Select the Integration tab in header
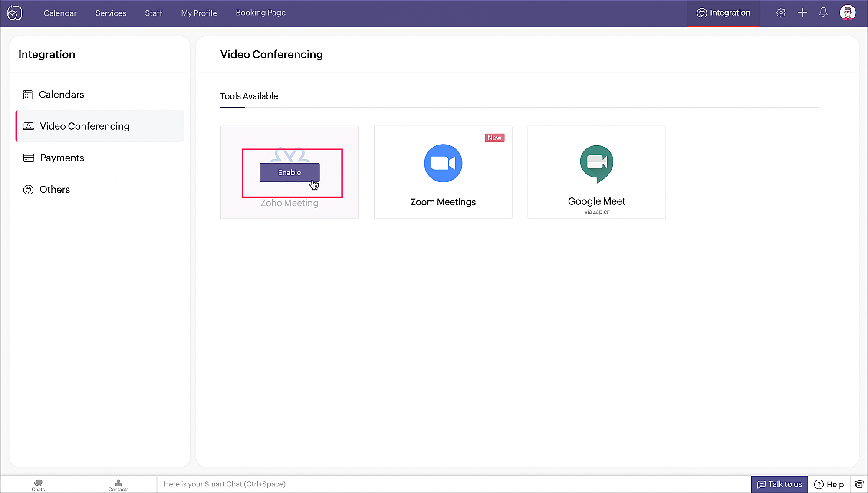The width and height of the screenshot is (868, 493). pyautogui.click(x=723, y=13)
